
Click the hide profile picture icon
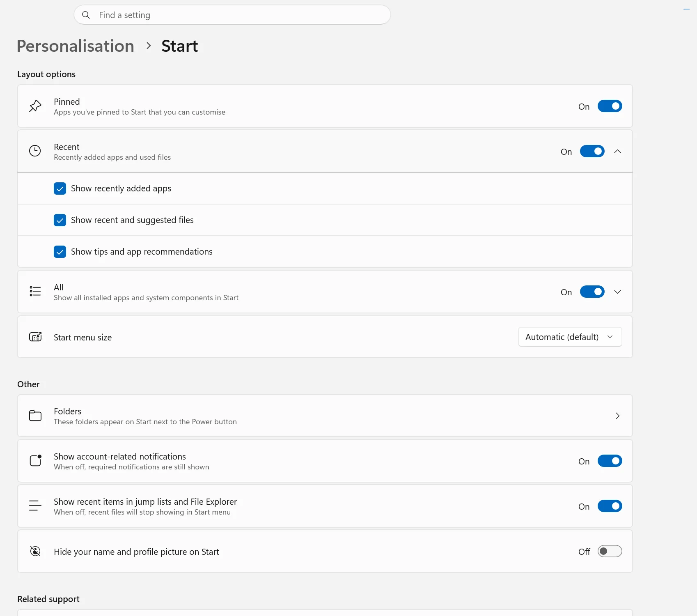pyautogui.click(x=35, y=551)
